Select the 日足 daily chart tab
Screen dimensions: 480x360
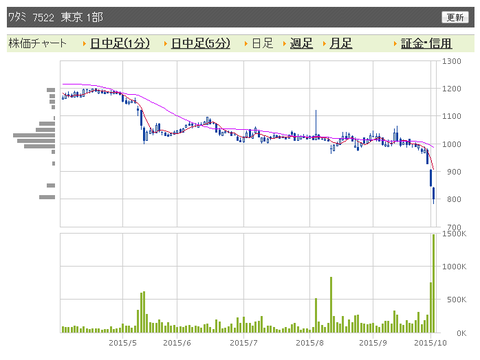coord(262,43)
